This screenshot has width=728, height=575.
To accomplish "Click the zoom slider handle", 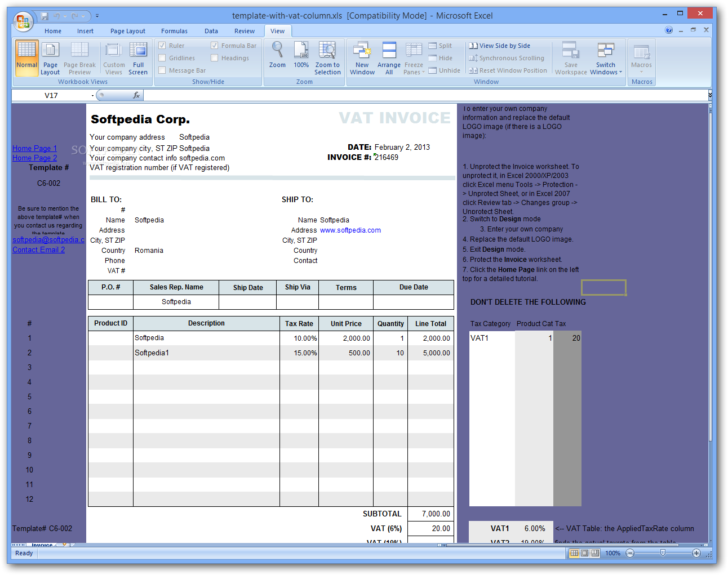I will coord(663,553).
